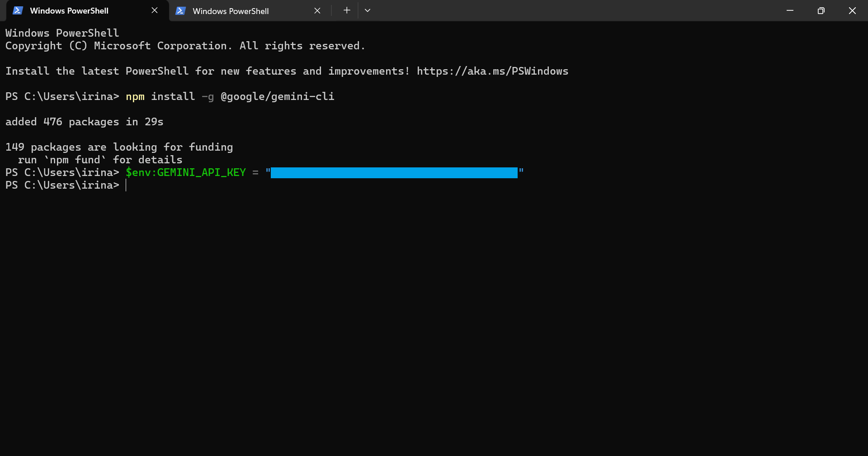Expand the new tab profile dropdown
This screenshot has width=868, height=456.
368,10
